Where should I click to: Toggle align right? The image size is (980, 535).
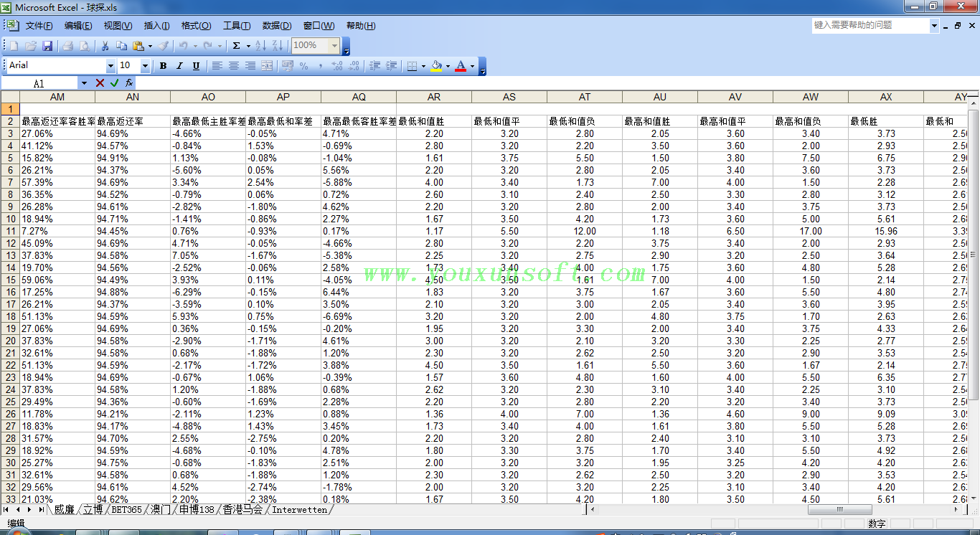coord(250,66)
